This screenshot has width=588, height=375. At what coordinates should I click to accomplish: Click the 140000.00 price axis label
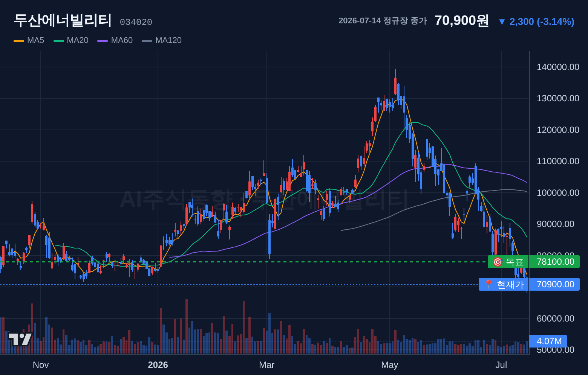click(558, 67)
